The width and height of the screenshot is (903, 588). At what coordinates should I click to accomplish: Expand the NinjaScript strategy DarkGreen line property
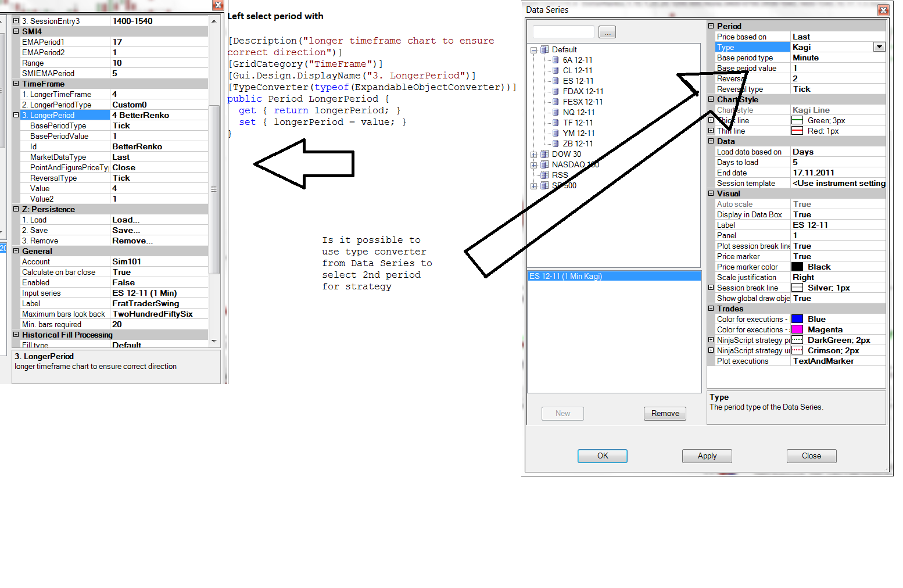point(711,340)
